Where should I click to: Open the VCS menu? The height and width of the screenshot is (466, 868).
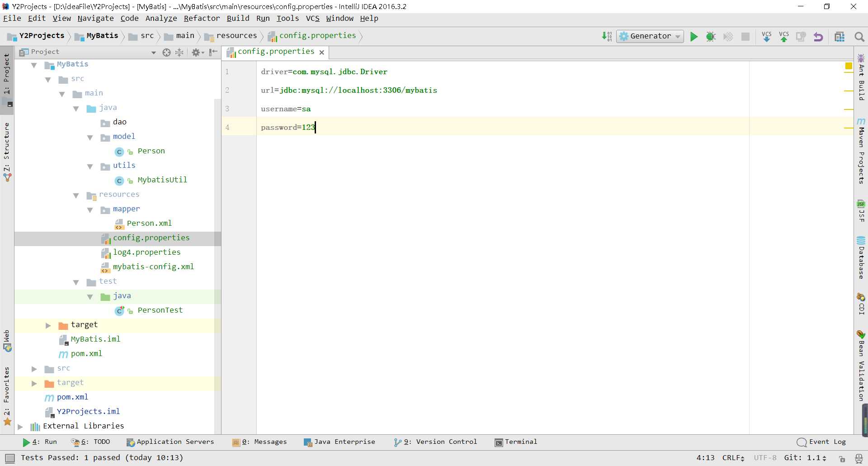312,19
